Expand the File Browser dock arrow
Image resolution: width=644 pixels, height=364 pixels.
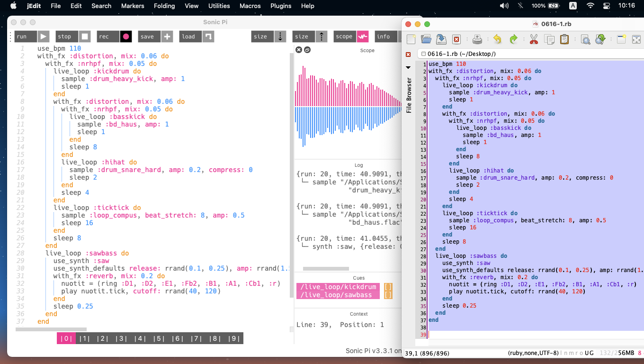(x=408, y=67)
